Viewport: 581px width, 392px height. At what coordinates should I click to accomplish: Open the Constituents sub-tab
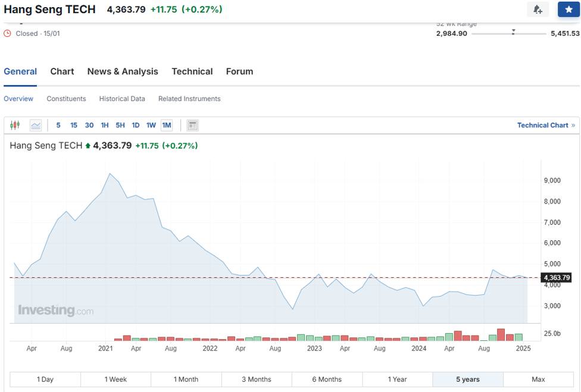click(x=66, y=99)
